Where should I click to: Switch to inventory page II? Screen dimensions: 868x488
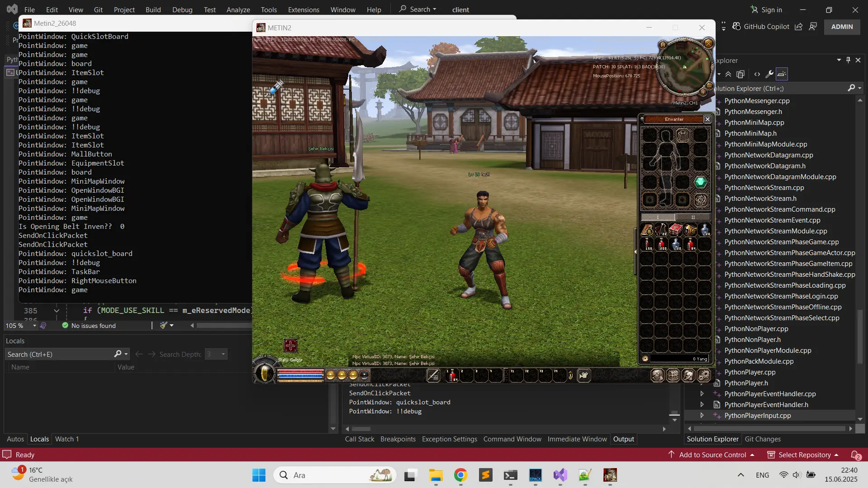(x=693, y=218)
